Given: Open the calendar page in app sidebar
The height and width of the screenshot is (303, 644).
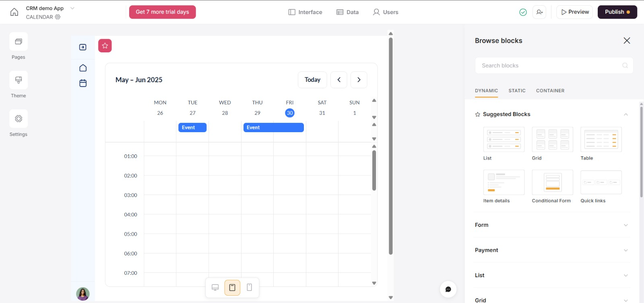Looking at the screenshot, I should tap(83, 83).
